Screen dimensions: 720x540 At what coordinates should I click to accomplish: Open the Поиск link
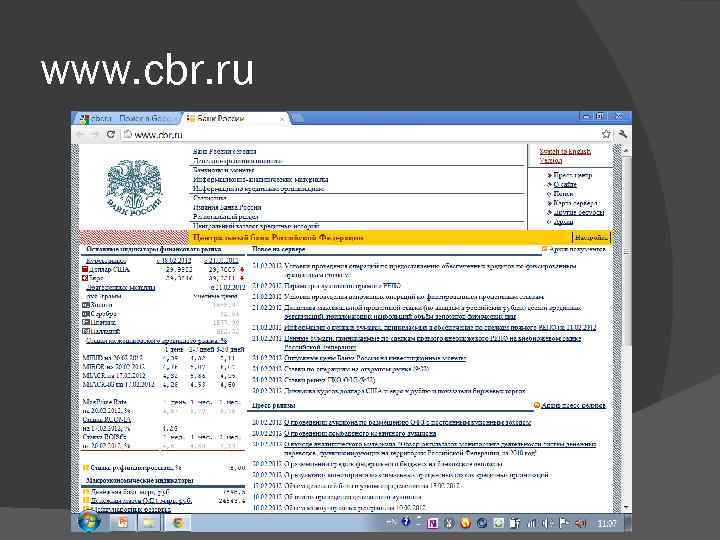[x=563, y=193]
